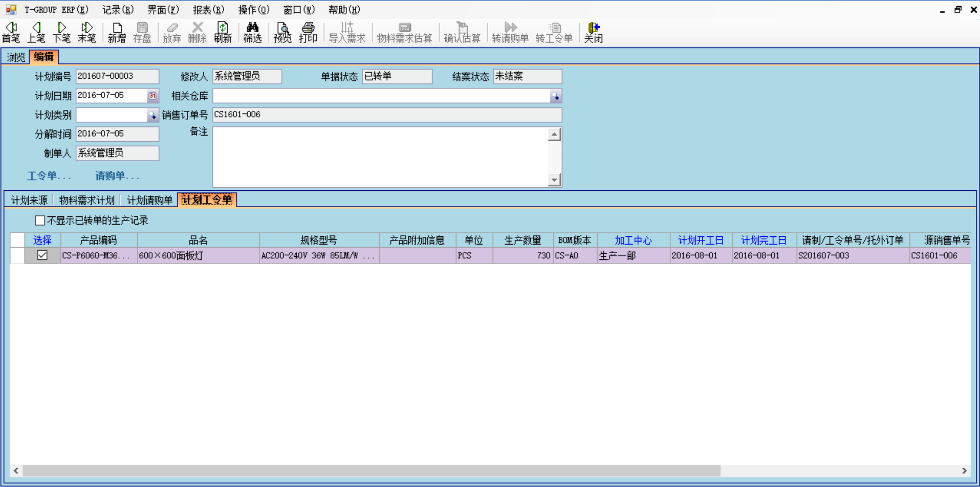Switch to 计划来源 tab
The width and height of the screenshot is (980, 487).
[29, 200]
